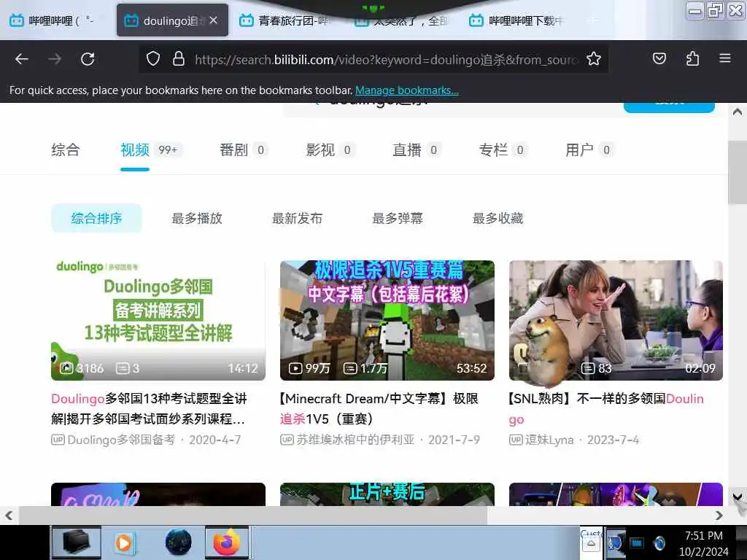
Task: Open the extensions puzzle icon
Action: [692, 58]
